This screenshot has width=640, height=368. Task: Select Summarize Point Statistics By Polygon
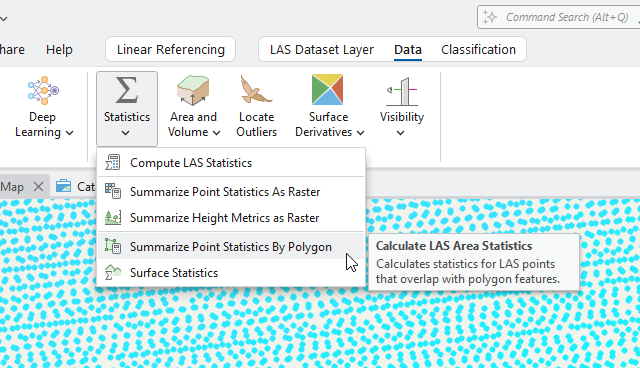(231, 246)
